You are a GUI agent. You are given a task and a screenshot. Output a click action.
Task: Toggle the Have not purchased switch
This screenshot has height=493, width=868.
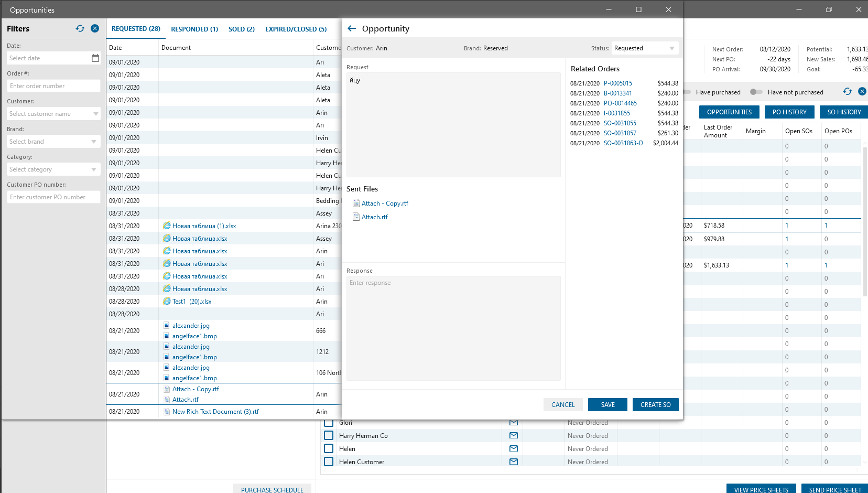756,92
